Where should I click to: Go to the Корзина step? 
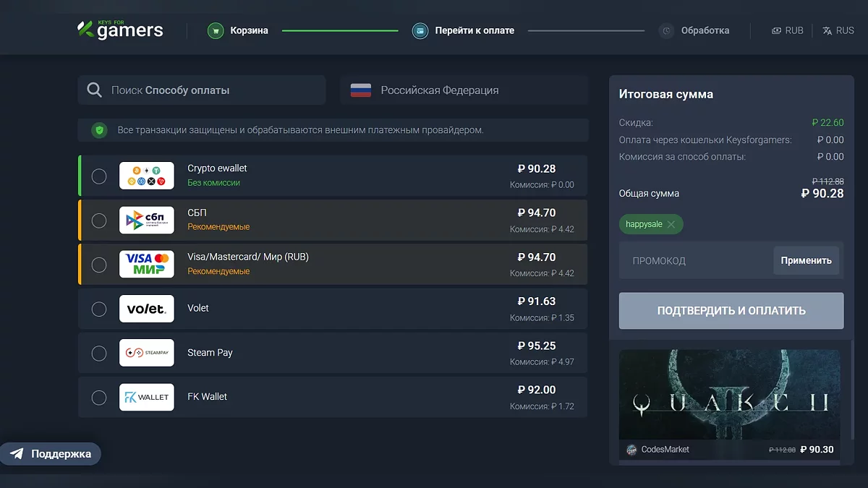(249, 30)
